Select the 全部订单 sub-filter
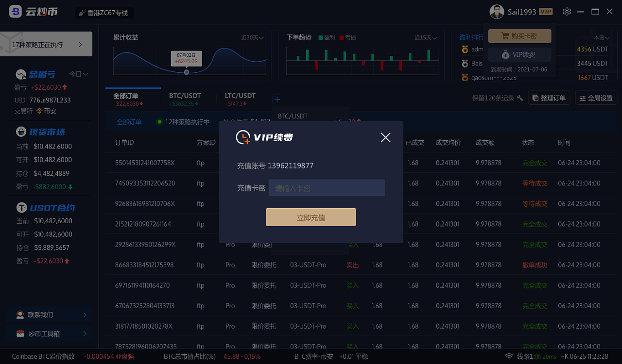The image size is (622, 364). click(129, 122)
